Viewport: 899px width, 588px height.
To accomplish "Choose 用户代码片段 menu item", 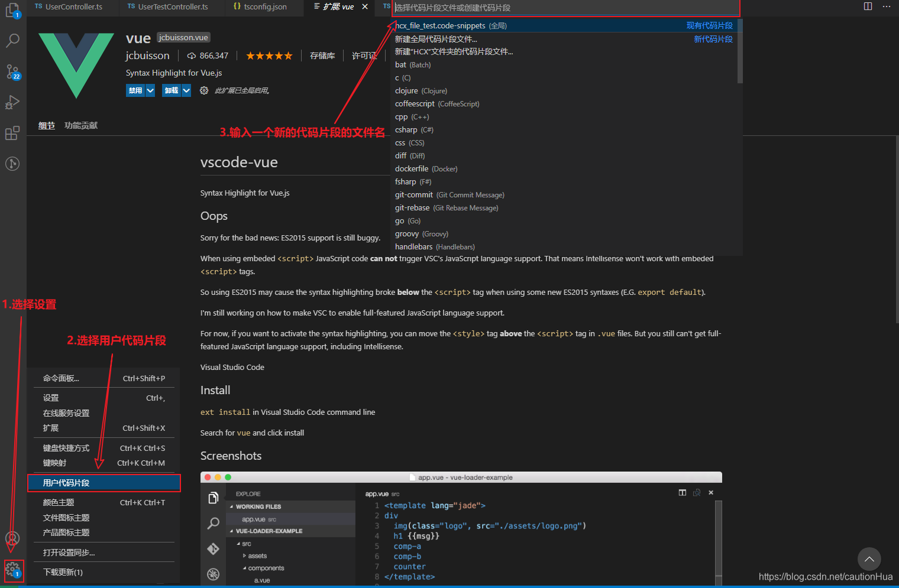I will pos(104,483).
